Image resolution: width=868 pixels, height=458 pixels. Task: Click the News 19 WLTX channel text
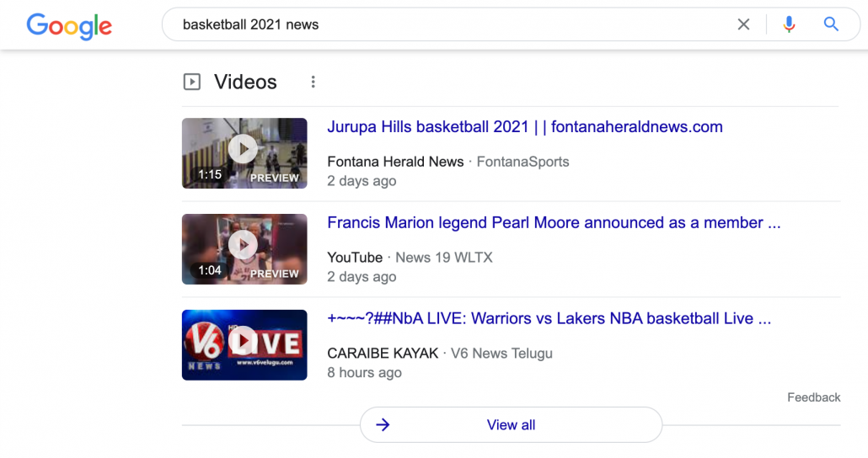(x=443, y=258)
